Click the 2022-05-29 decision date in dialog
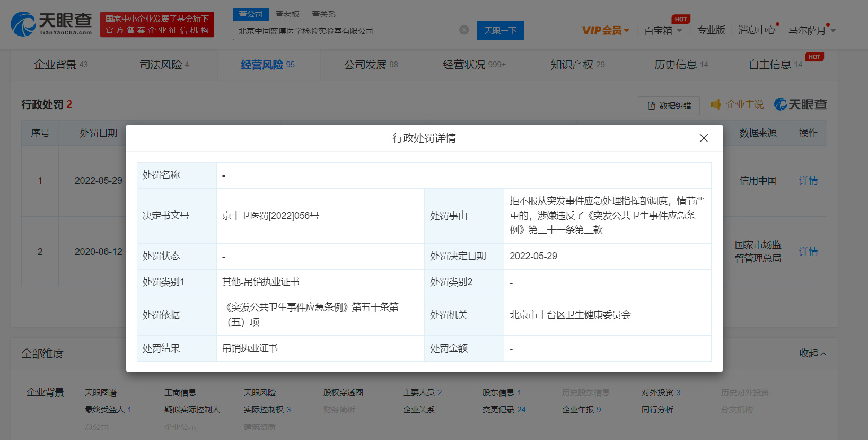Viewport: 868px width, 440px height. (533, 256)
